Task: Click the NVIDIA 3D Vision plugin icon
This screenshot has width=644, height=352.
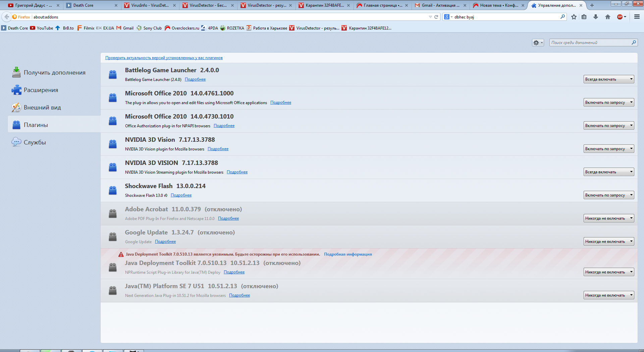Action: [113, 144]
